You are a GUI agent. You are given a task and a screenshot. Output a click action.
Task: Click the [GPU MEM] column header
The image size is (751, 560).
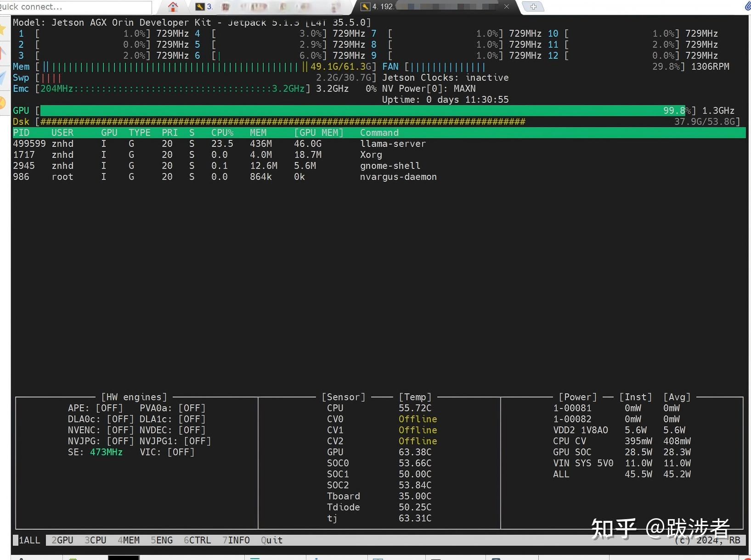tap(319, 133)
